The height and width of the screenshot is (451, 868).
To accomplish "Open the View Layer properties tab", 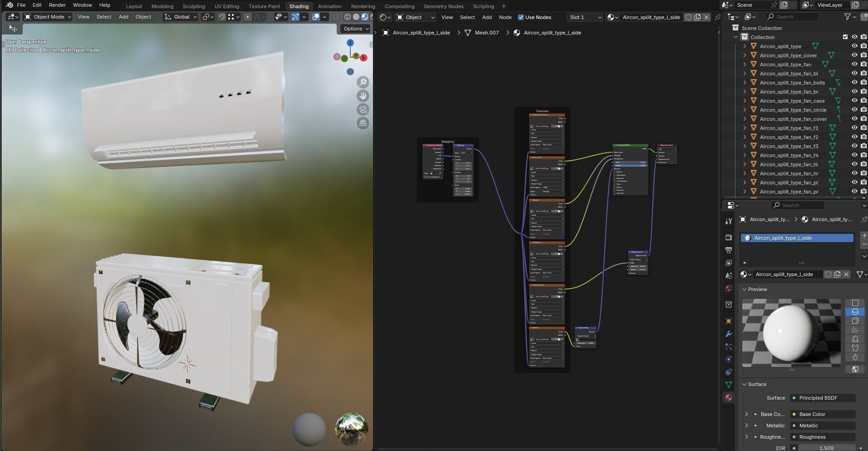I will click(x=729, y=263).
